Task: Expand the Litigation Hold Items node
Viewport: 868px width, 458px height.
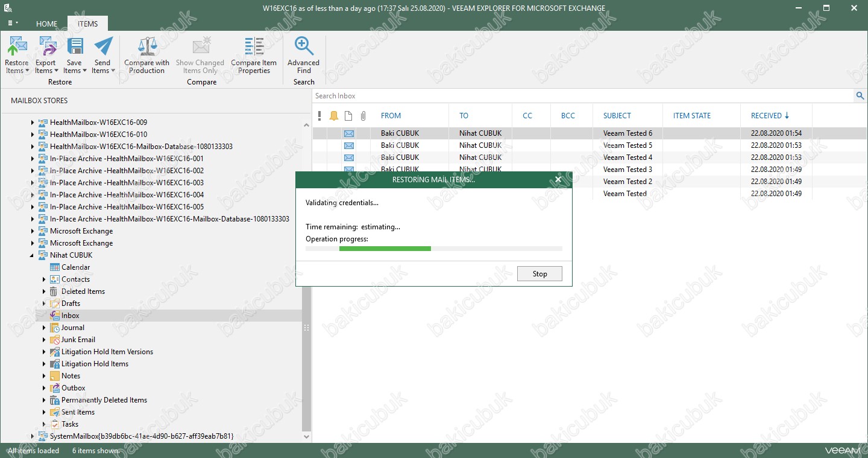Action: tap(44, 364)
